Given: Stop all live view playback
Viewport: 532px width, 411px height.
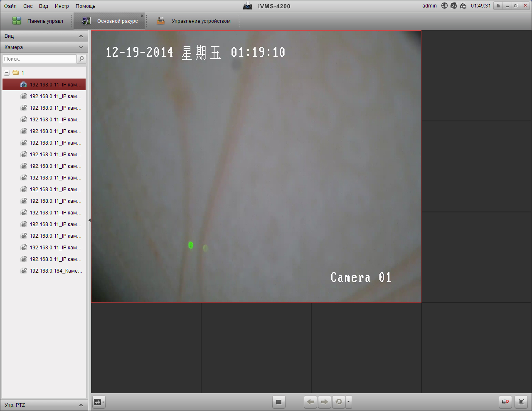Looking at the screenshot, I should tap(279, 402).
